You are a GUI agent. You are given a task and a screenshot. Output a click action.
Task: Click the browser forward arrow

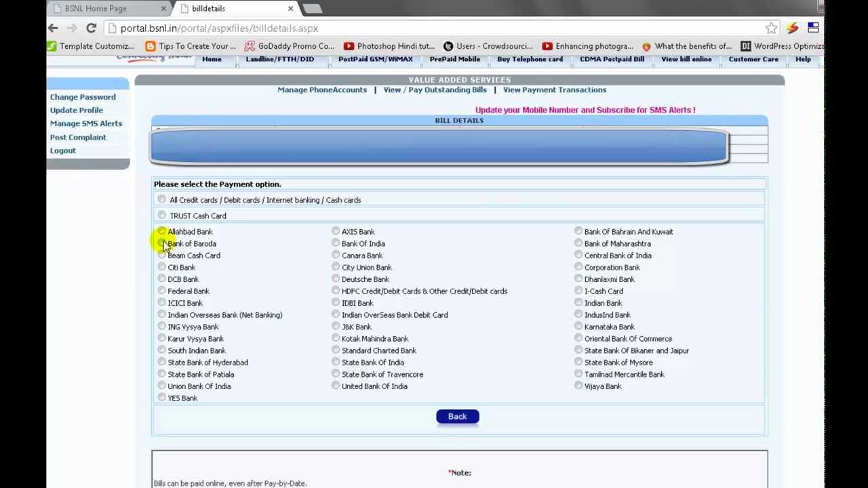(72, 28)
